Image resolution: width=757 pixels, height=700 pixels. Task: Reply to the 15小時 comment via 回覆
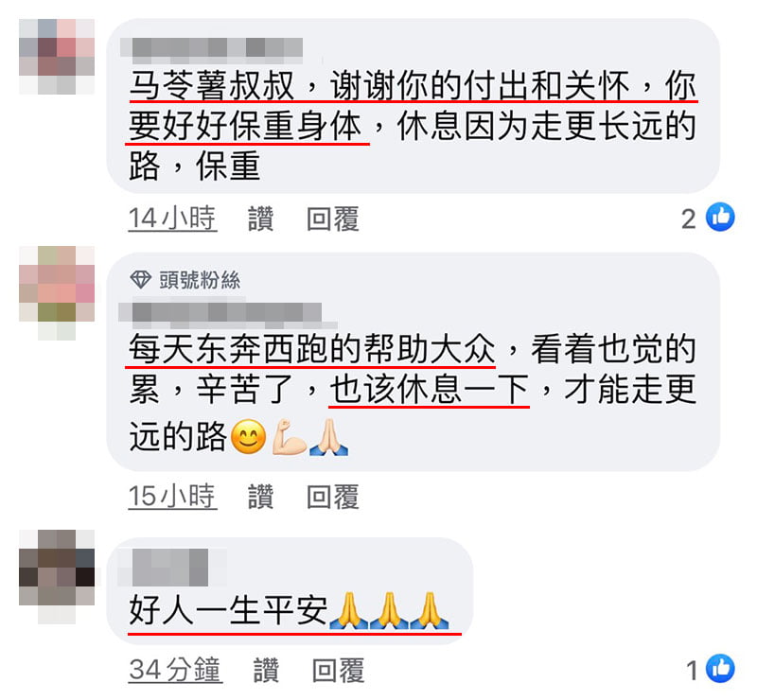pyautogui.click(x=333, y=497)
